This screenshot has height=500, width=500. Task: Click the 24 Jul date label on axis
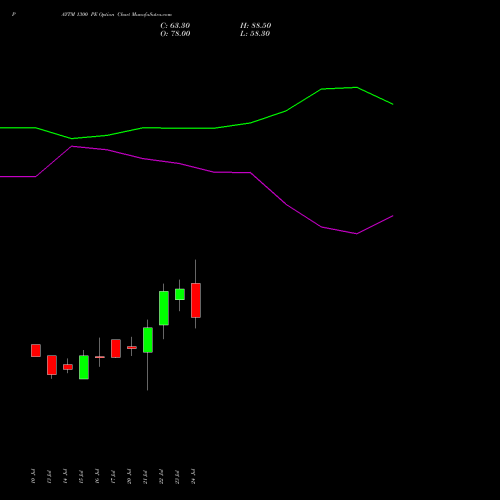click(x=193, y=476)
